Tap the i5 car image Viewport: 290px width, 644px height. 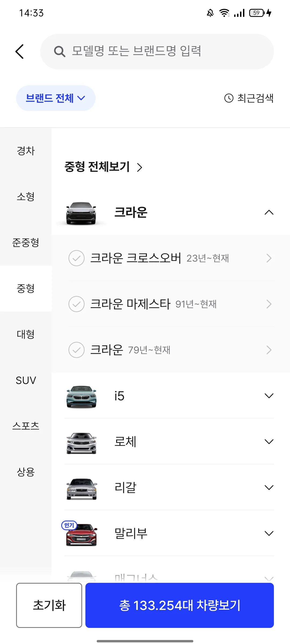[81, 396]
